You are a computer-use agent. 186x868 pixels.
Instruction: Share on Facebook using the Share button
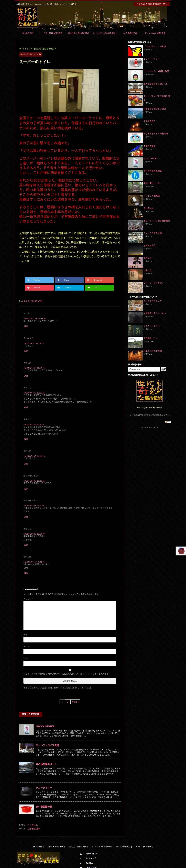click(69, 280)
